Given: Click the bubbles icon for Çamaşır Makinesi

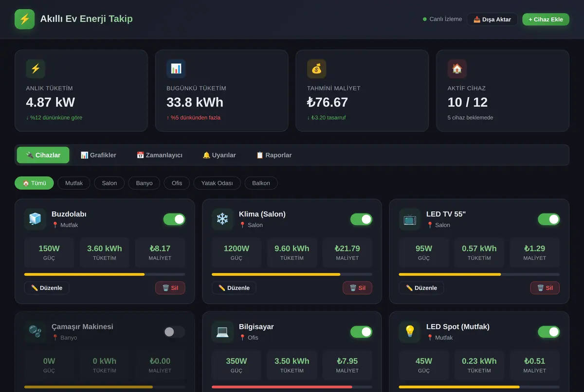Looking at the screenshot, I should [x=35, y=332].
